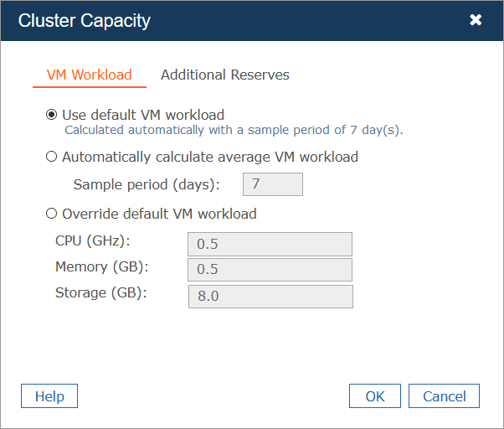
Task: Click the 'Storage (GB):' label
Action: click(x=101, y=293)
